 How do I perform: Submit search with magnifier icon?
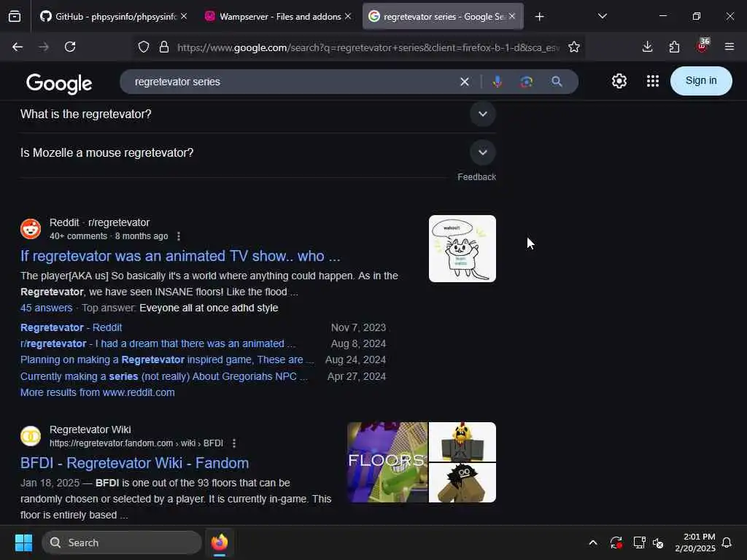tap(557, 82)
